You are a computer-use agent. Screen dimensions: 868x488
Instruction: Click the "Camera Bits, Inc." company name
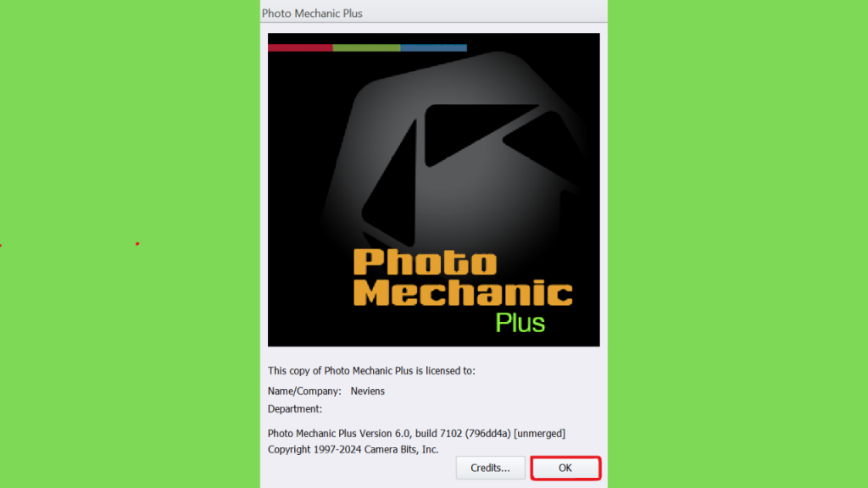(401, 449)
